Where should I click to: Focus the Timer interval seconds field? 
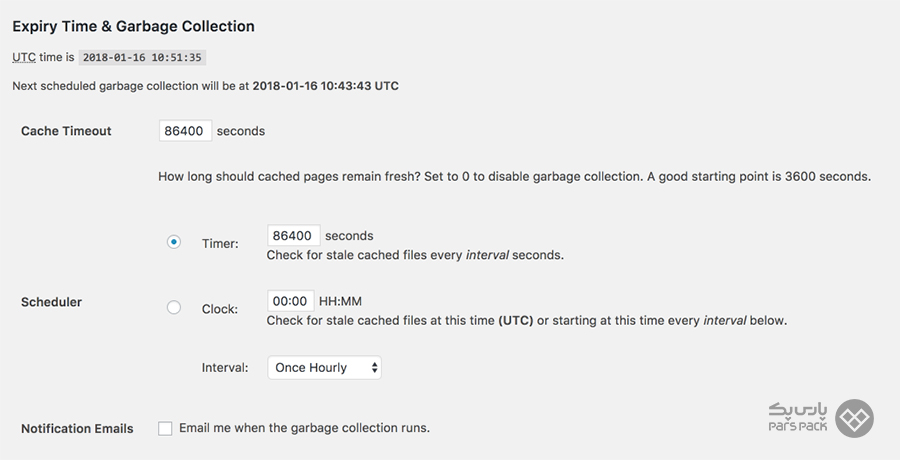[294, 235]
